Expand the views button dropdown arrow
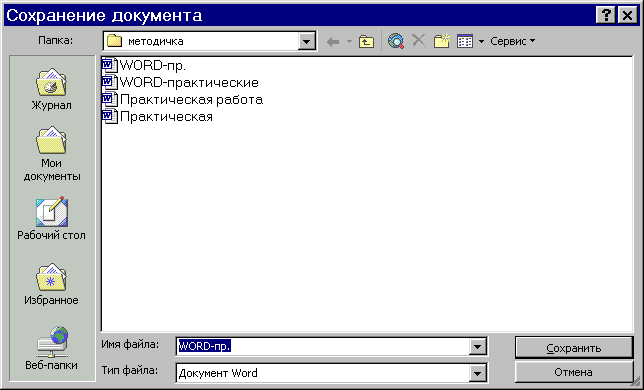The height and width of the screenshot is (390, 644). [x=481, y=41]
